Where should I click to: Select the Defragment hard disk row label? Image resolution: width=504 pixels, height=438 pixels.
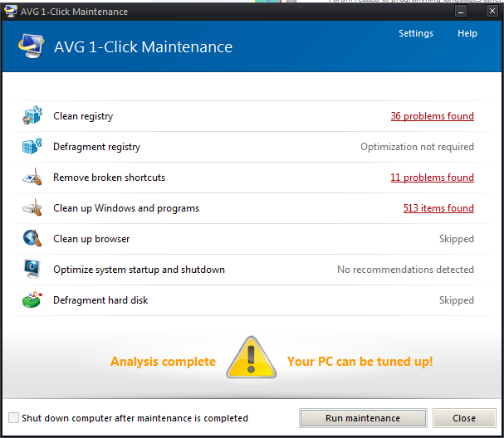[x=100, y=300]
